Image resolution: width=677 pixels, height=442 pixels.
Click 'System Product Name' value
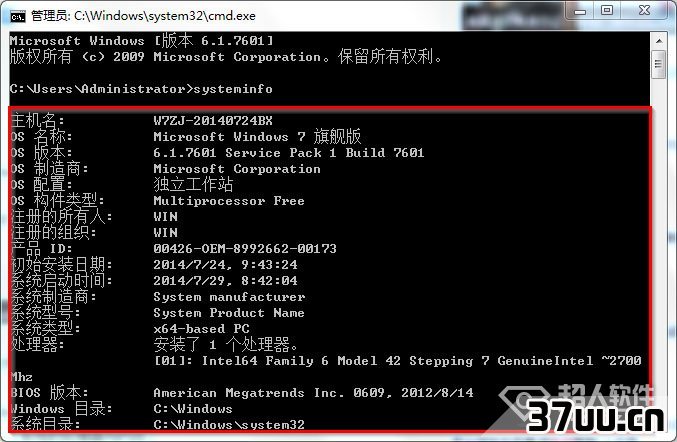point(229,313)
